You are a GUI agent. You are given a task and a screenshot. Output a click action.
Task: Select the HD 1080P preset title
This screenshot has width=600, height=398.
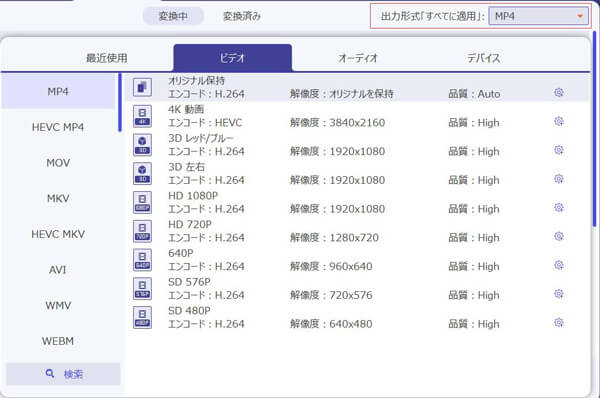[193, 196]
